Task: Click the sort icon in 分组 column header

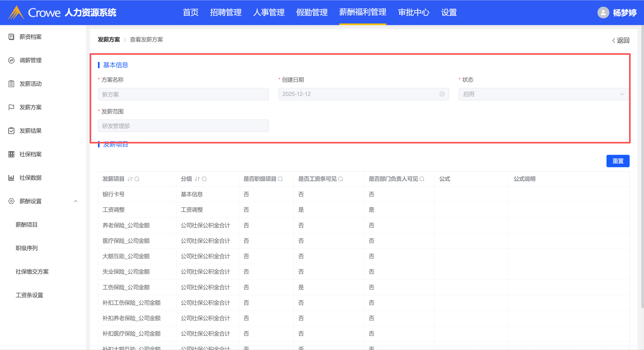Action: [x=197, y=179]
